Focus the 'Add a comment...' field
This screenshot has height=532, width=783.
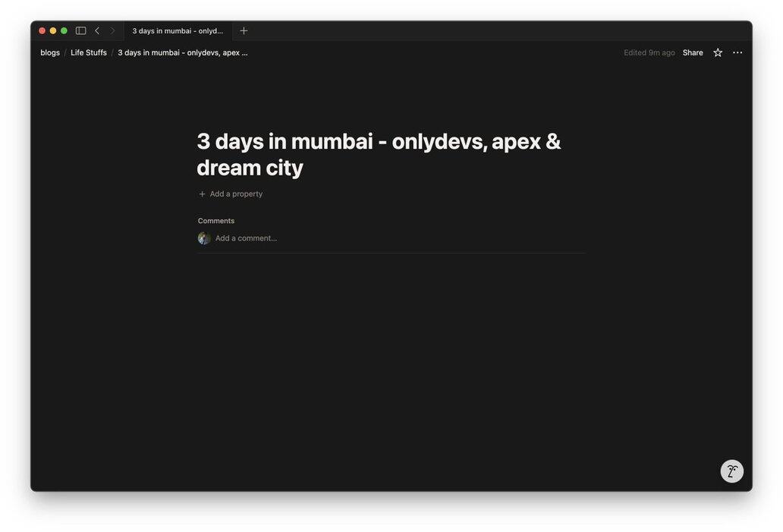[246, 238]
